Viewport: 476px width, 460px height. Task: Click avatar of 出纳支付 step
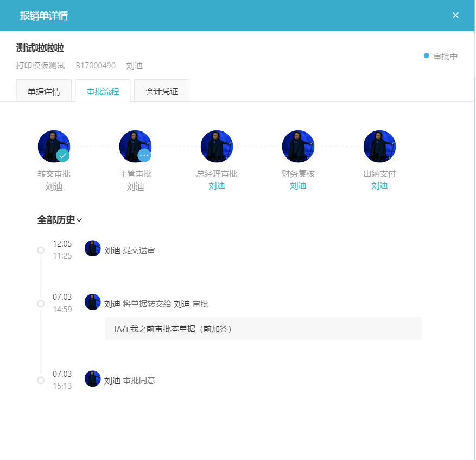379,147
